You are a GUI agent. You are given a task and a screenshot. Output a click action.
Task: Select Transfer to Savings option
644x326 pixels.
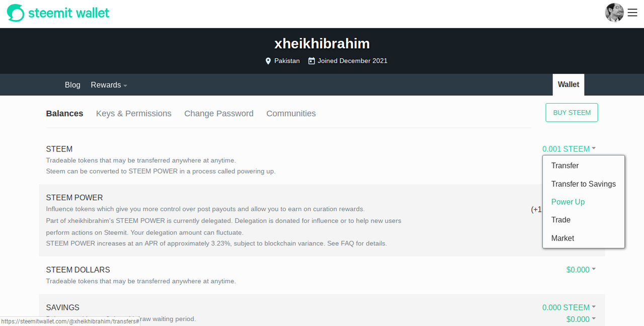[x=584, y=184]
